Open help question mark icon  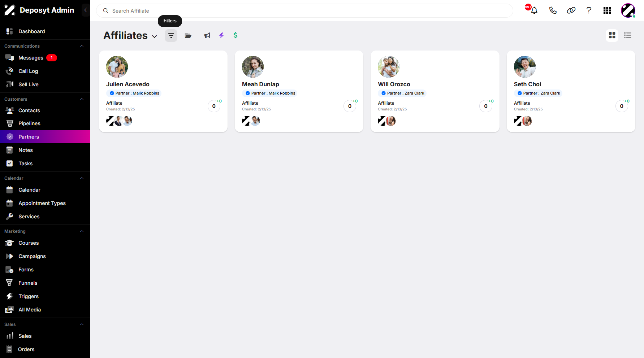click(589, 10)
